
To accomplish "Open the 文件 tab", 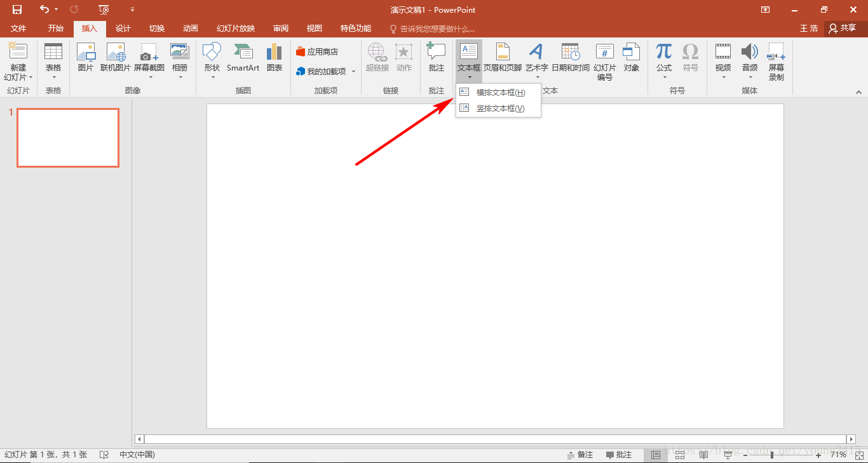I will pyautogui.click(x=18, y=29).
